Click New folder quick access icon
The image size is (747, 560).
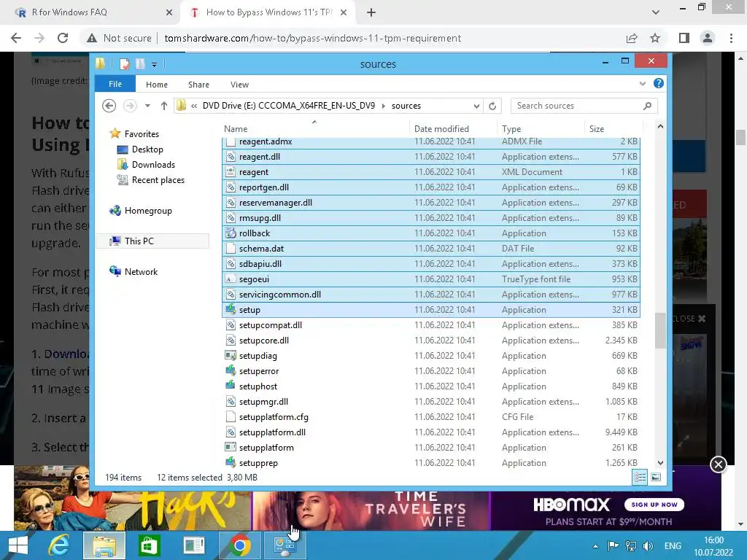140,64
